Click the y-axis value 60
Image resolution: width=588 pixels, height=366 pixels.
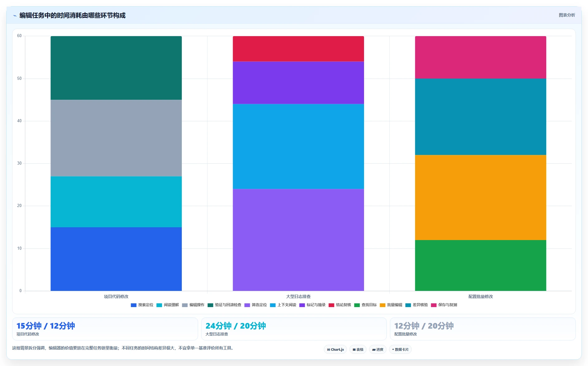click(x=19, y=36)
